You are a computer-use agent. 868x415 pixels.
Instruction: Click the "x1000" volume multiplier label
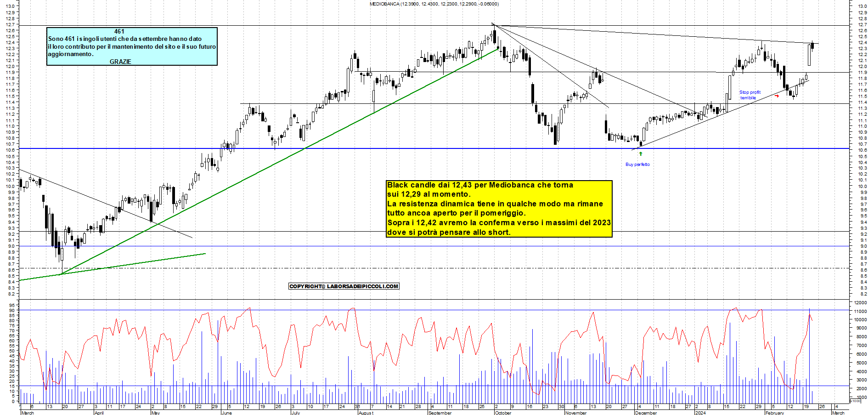tap(856, 401)
